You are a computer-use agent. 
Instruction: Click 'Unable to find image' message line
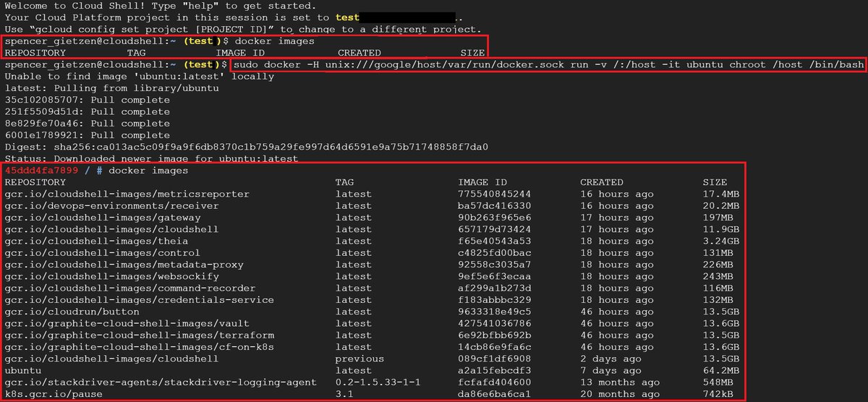click(x=139, y=76)
